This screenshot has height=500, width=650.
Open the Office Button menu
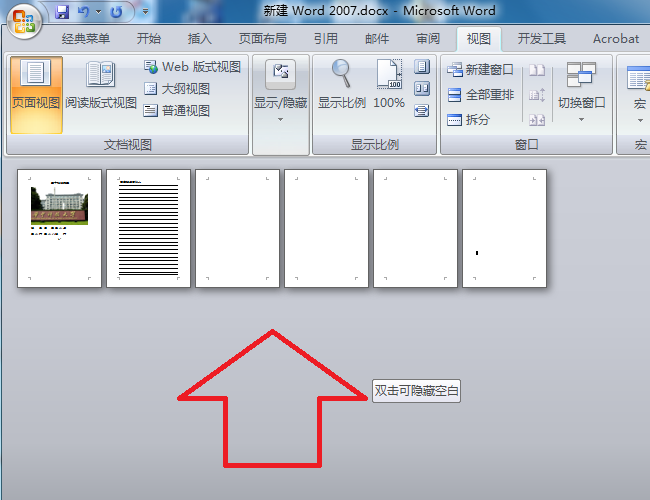24,21
